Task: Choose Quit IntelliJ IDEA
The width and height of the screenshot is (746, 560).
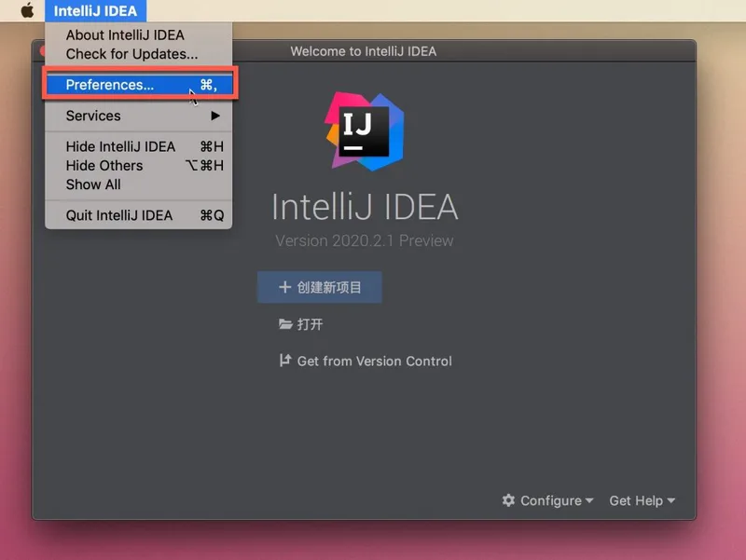Action: click(119, 215)
